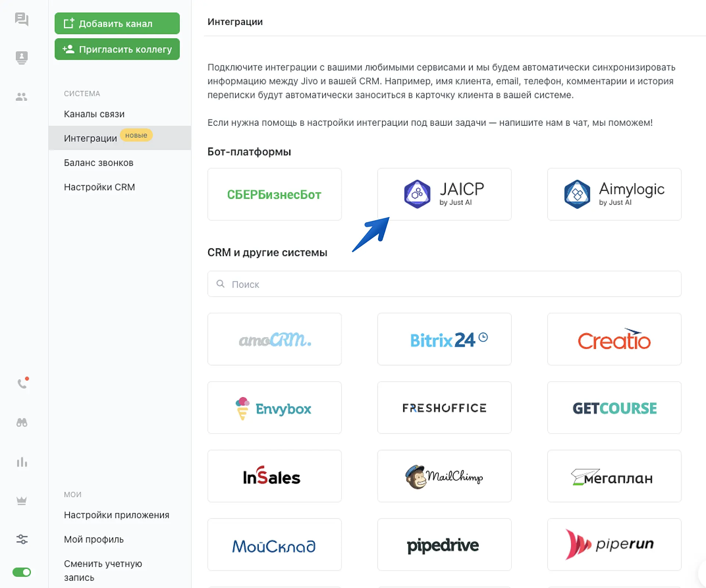706x588 pixels.
Task: Open Мой профиль in the sidebar
Action: tap(94, 539)
